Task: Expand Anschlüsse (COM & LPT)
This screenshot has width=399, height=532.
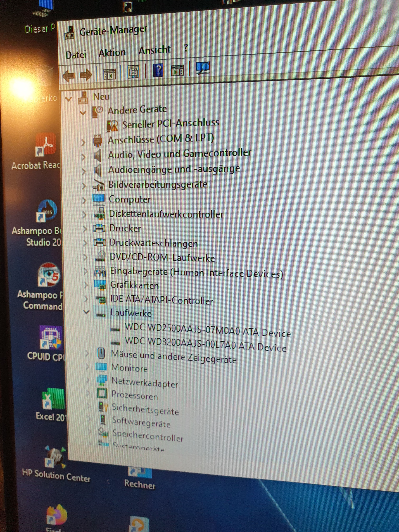Action: coord(83,142)
